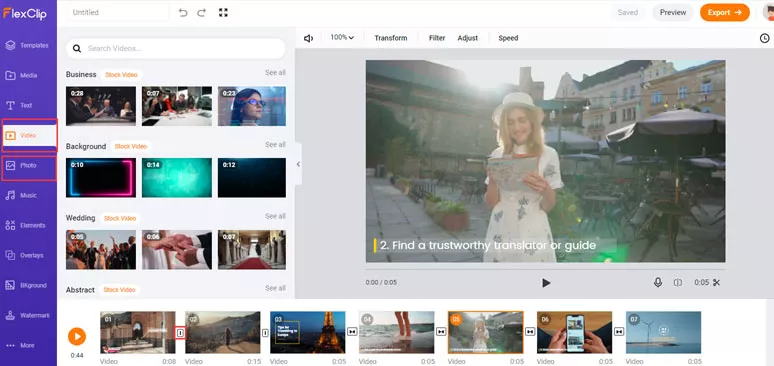Image resolution: width=774 pixels, height=366 pixels.
Task: Select timeline clip 06 phone
Action: [x=574, y=332]
